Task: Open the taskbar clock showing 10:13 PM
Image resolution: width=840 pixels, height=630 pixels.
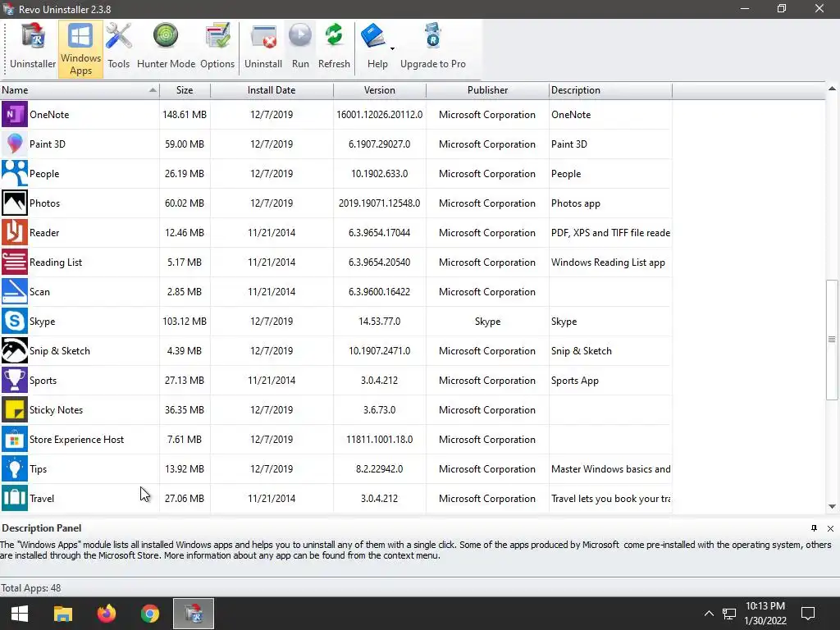Action: point(765,614)
